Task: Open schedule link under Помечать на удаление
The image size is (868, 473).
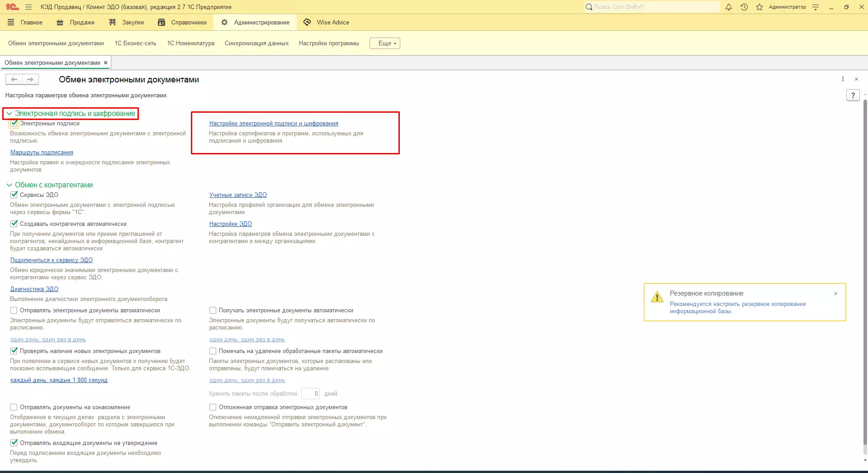Action: 247,380
